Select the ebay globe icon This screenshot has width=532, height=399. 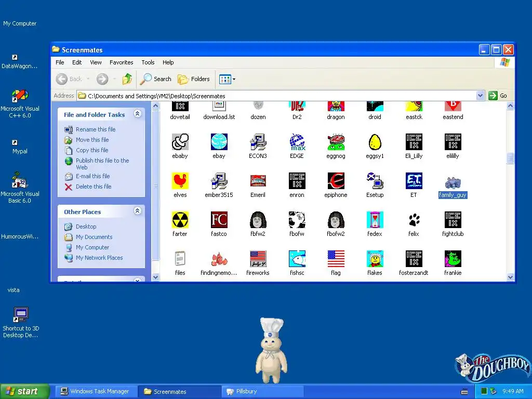219,142
